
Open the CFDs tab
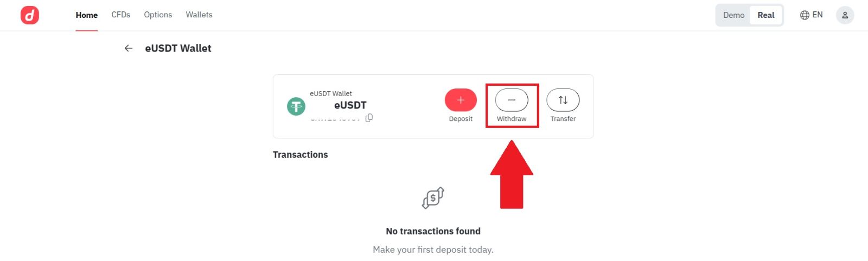pyautogui.click(x=121, y=15)
